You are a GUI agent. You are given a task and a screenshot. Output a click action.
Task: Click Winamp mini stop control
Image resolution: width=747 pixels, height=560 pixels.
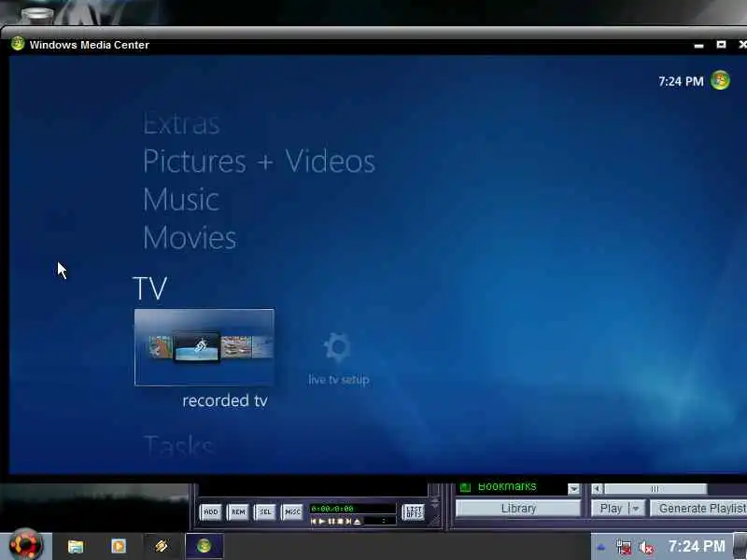(340, 522)
